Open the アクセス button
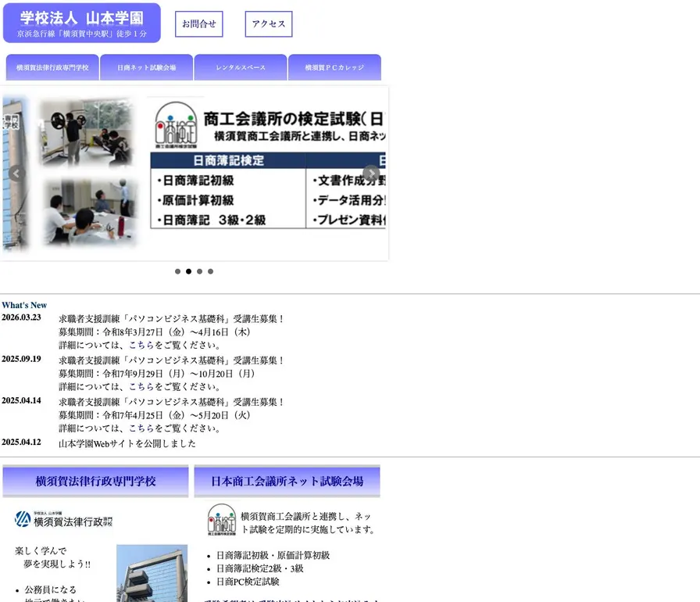This screenshot has height=602, width=700. tap(269, 24)
